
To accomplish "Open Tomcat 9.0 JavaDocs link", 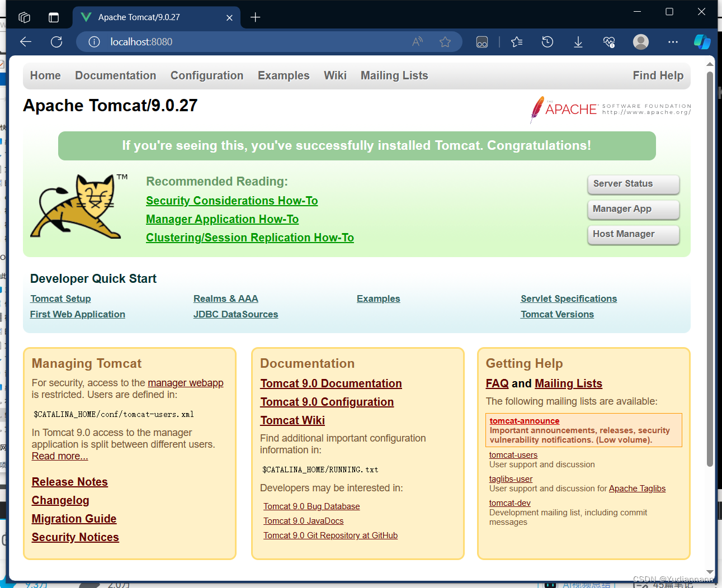I will click(304, 521).
